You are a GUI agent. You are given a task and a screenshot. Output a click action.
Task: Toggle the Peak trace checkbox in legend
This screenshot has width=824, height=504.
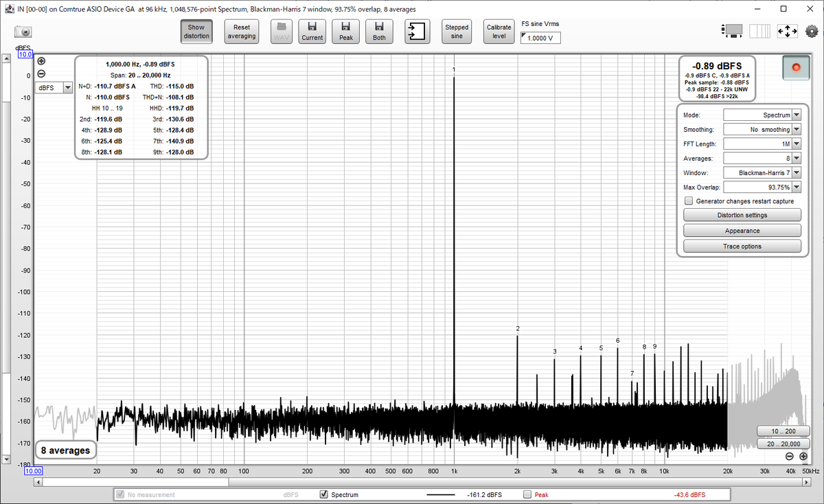click(527, 494)
